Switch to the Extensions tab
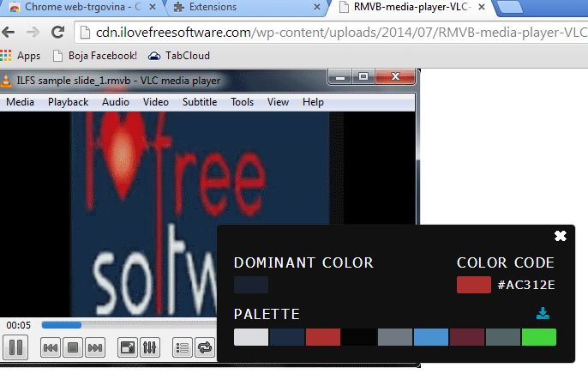This screenshot has width=588, height=386. coord(248,7)
